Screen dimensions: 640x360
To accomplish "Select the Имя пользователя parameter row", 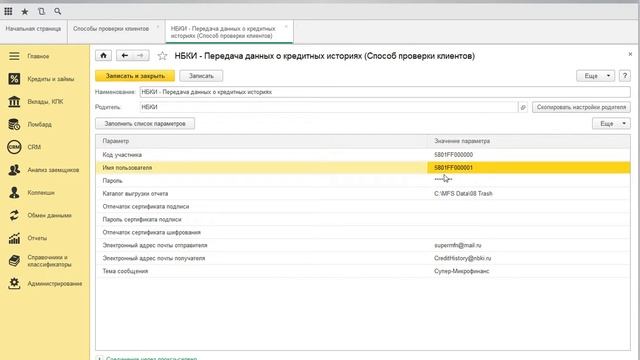I will pos(363,168).
